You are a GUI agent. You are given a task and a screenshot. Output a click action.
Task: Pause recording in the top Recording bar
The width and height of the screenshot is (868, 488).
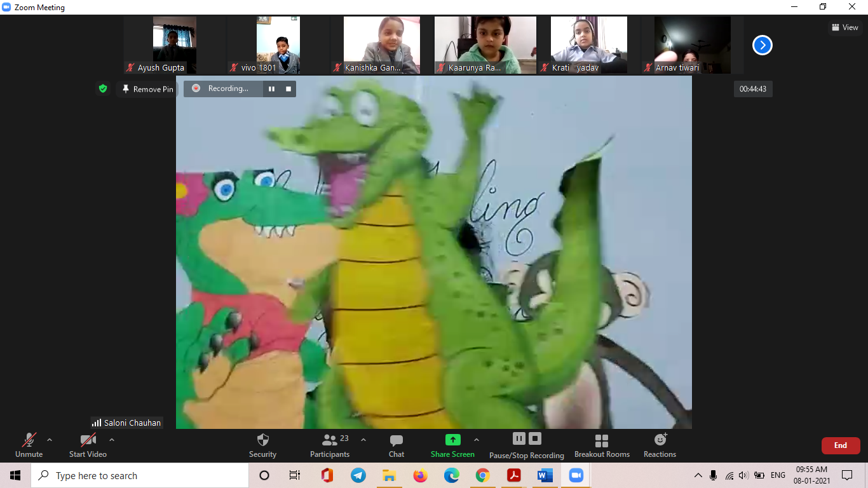coord(271,89)
